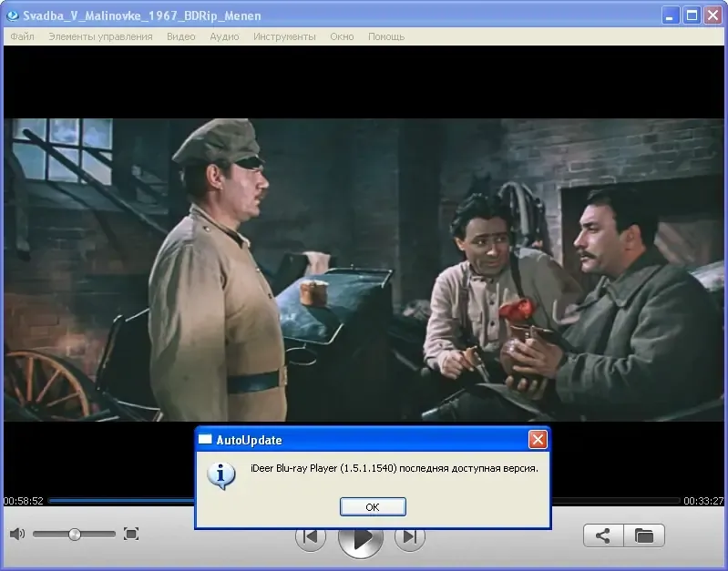728x571 pixels.
Task: Click the AutoUpdate dialog title icon
Action: pos(205,439)
